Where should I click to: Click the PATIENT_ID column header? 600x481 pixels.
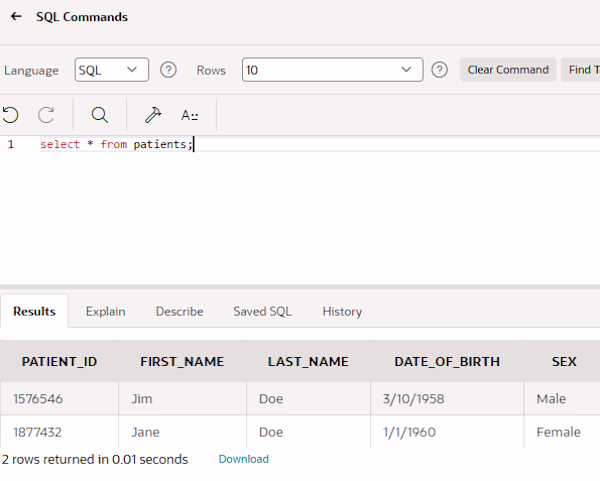coord(59,361)
